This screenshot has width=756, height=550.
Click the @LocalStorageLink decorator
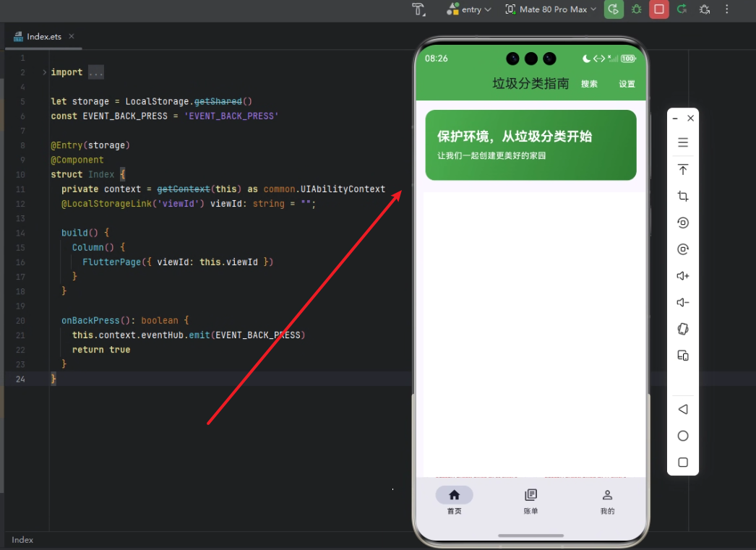tap(106, 204)
